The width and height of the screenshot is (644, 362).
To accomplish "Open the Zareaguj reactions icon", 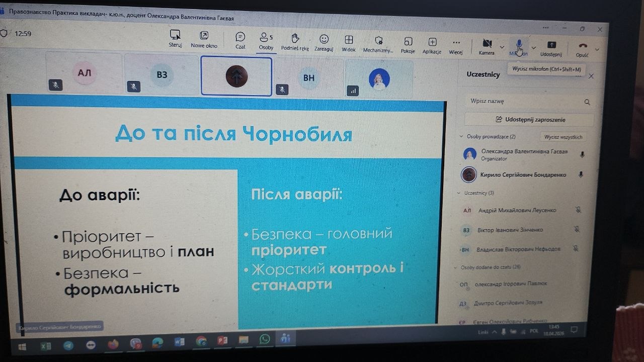I will (324, 40).
